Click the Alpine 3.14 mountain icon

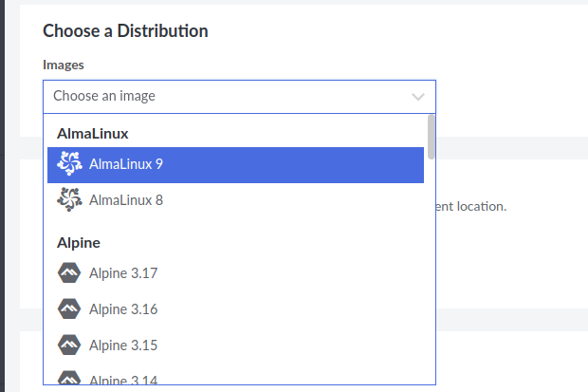tap(69, 378)
